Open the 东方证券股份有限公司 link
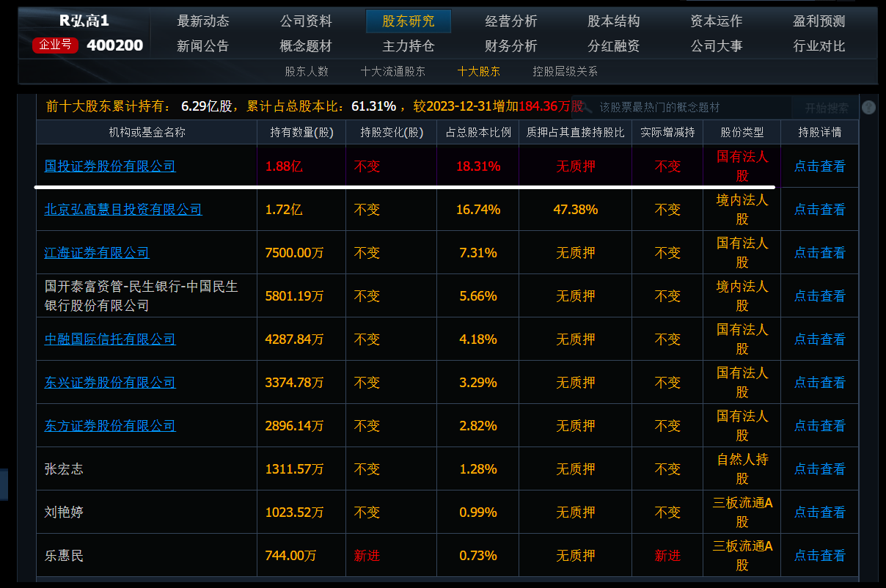This screenshot has height=588, width=886. [110, 426]
